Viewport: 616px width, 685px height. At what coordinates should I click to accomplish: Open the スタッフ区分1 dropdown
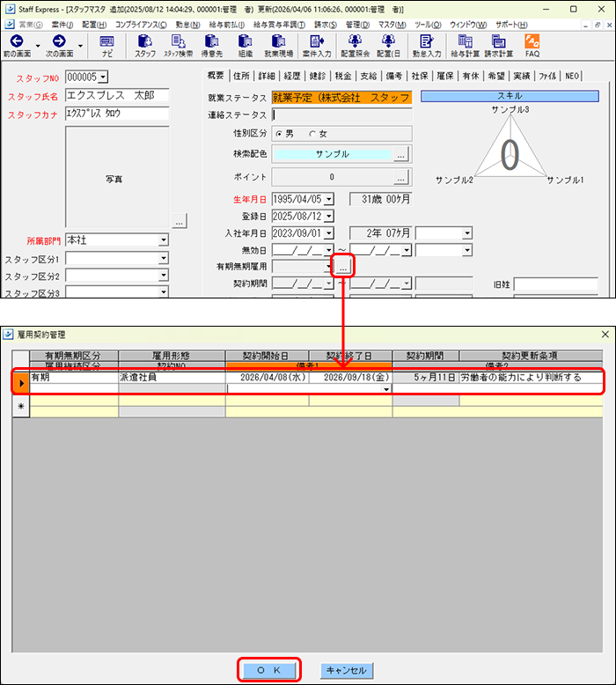[164, 258]
